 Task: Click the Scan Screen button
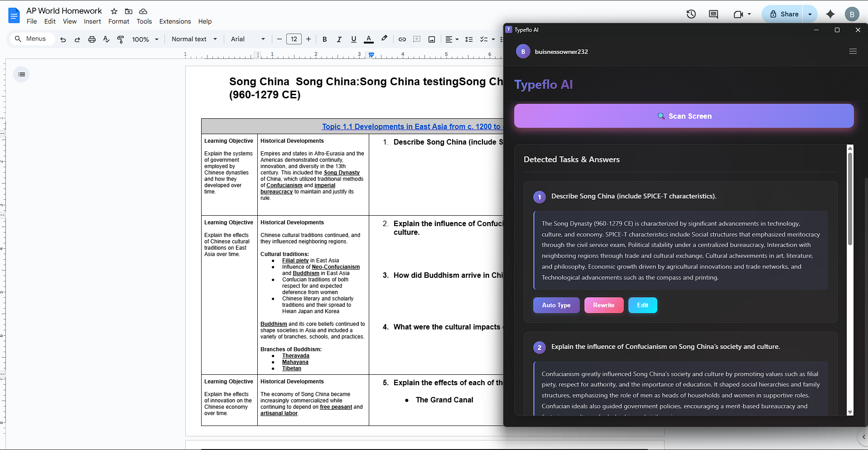(x=684, y=116)
